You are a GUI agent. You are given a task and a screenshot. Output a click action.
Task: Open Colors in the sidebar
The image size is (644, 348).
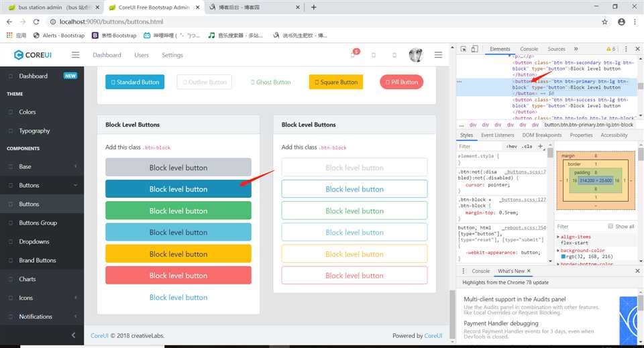[x=42, y=111]
